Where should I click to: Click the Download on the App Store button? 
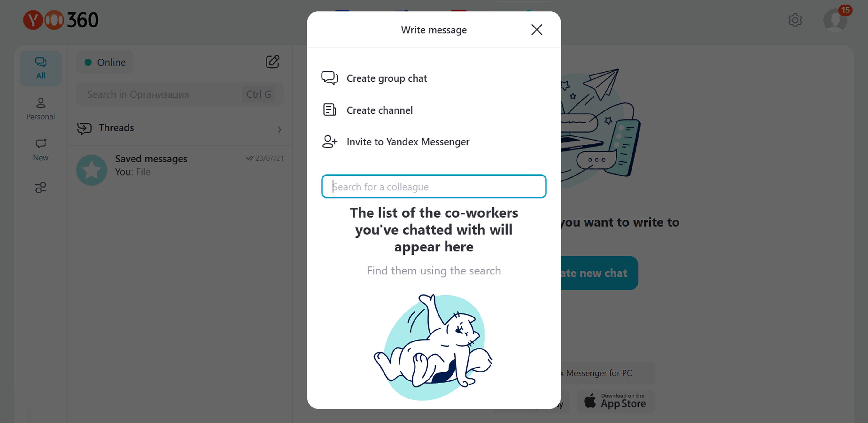point(616,401)
